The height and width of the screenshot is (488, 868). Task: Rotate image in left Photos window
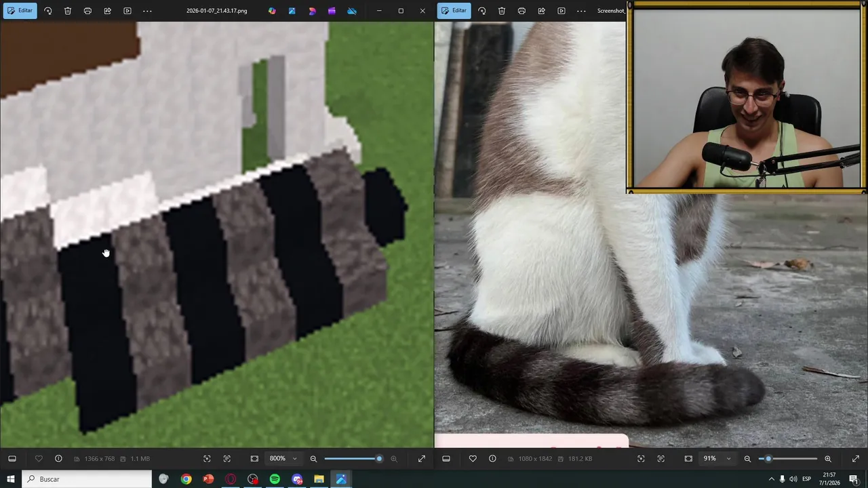(47, 11)
